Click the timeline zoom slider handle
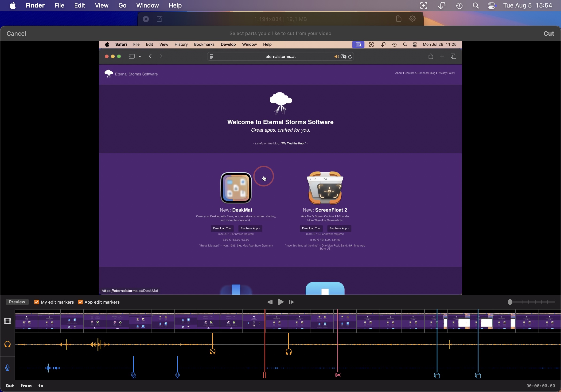This screenshot has width=561, height=392. tap(510, 302)
